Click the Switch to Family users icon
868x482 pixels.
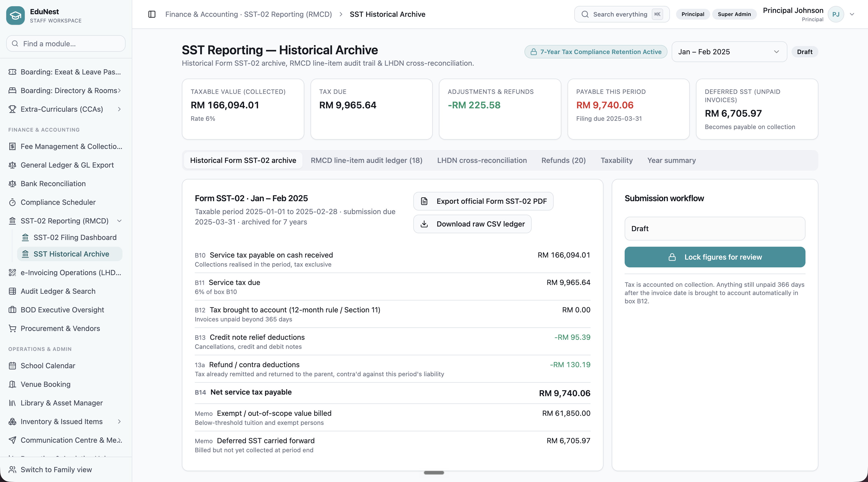(12, 470)
